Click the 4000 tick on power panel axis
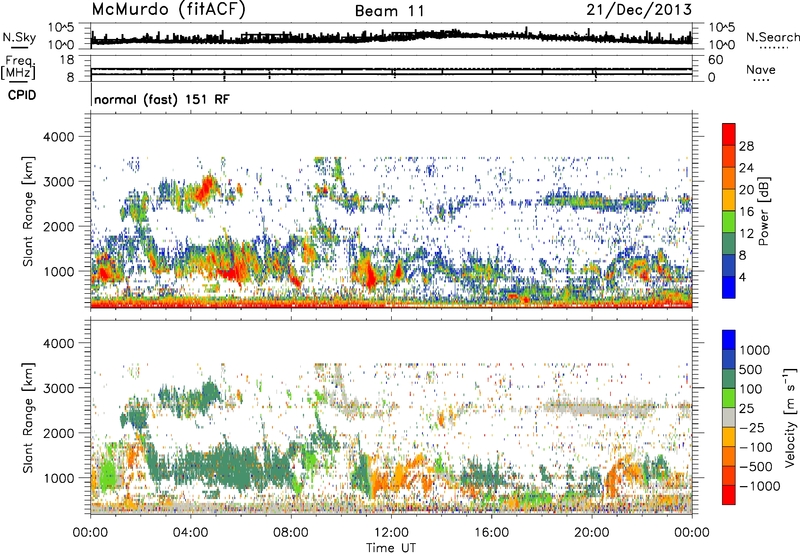The height and width of the screenshot is (554, 800). tap(59, 137)
